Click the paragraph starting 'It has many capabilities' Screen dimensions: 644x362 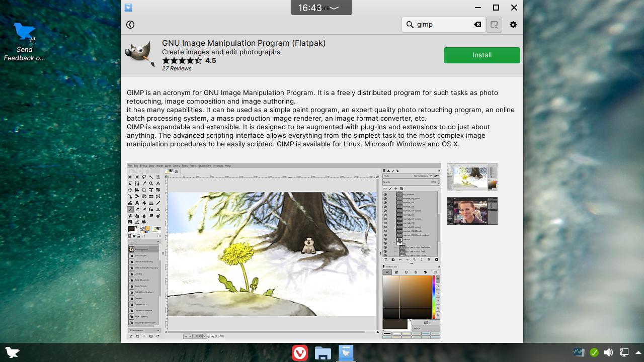320,114
